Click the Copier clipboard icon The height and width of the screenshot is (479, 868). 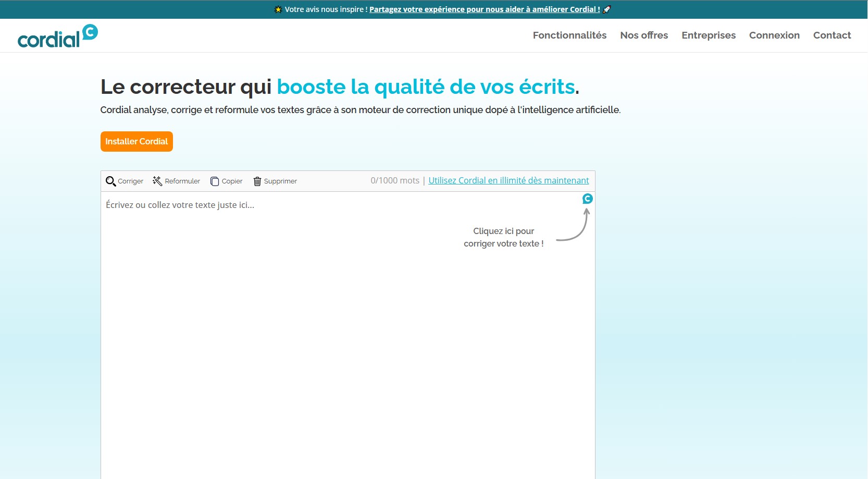(x=214, y=181)
